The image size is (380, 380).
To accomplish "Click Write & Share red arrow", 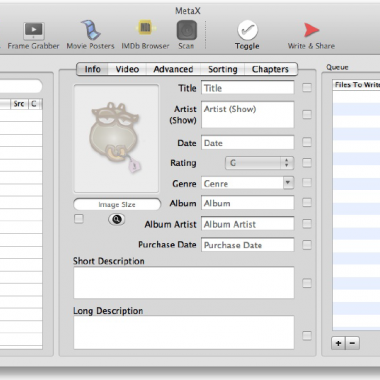I will (x=311, y=30).
